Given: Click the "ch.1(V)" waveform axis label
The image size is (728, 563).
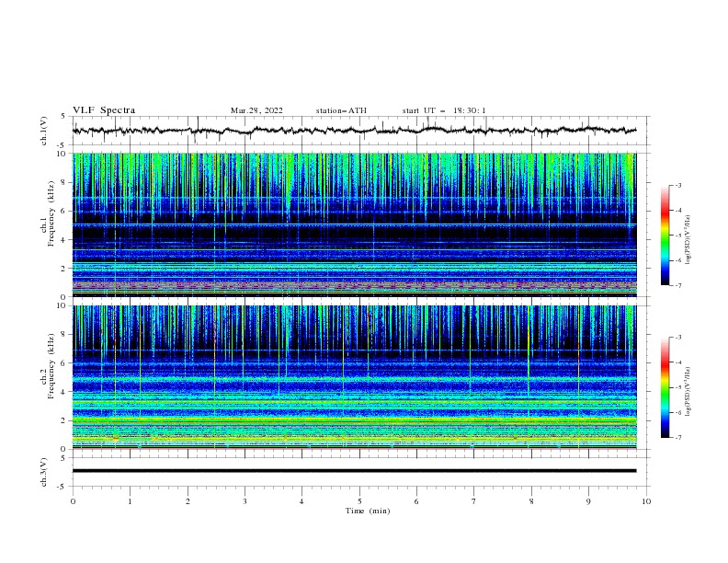Looking at the screenshot, I should (x=44, y=131).
